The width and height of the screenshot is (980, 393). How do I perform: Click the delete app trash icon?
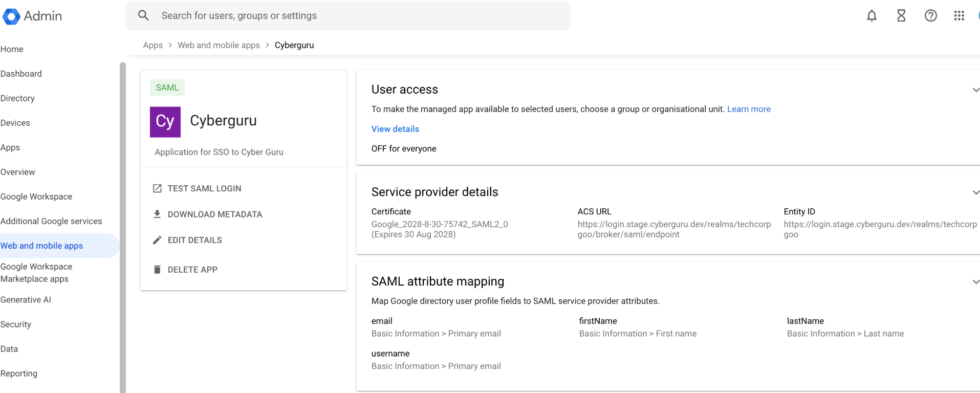point(157,269)
